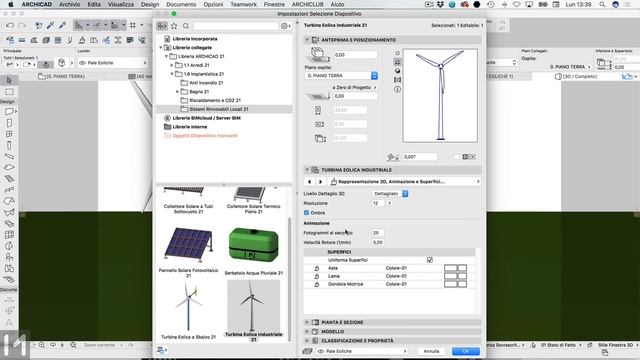This screenshot has height=360, width=640.
Task: Click the Redo arrow in the main toolbar
Action: (22, 25)
